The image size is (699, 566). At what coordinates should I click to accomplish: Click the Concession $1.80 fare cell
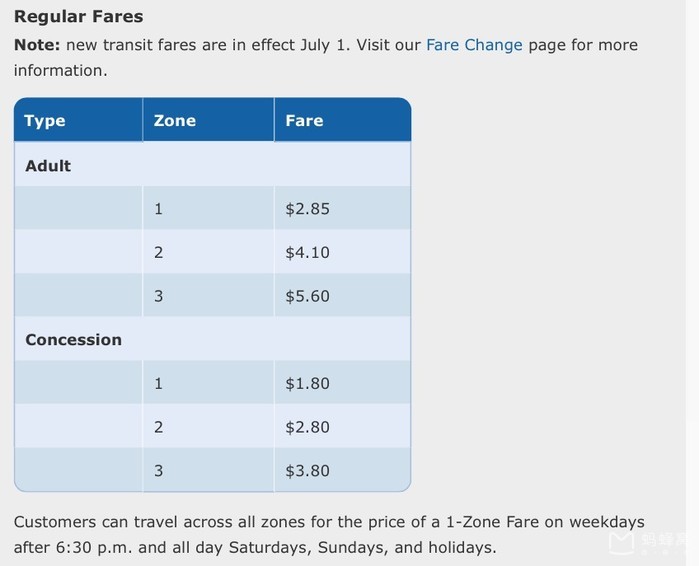pyautogui.click(x=307, y=383)
